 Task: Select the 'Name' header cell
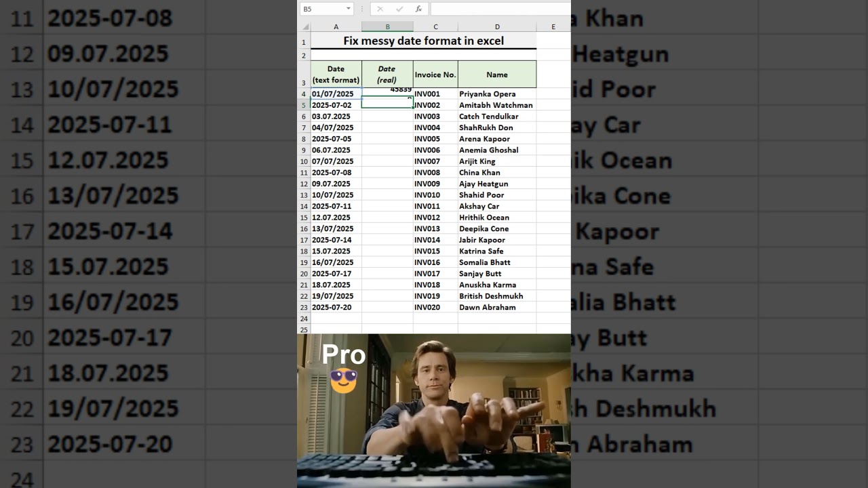point(497,75)
